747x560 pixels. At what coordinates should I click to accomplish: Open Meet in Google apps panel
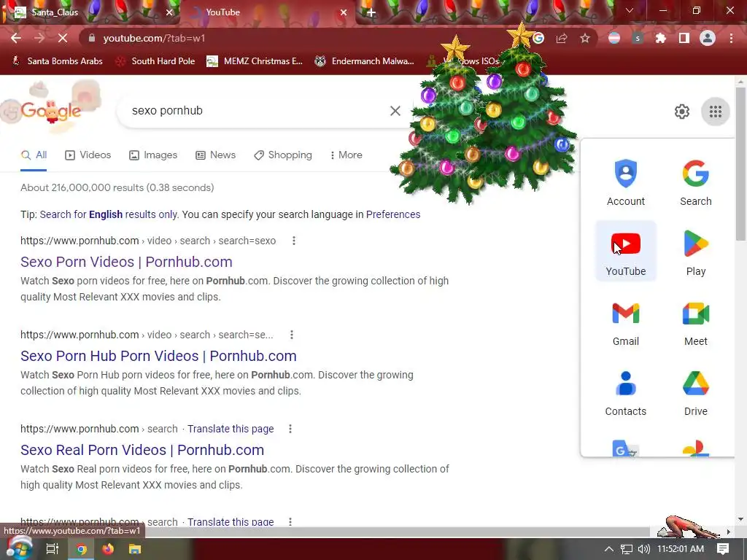tap(695, 322)
